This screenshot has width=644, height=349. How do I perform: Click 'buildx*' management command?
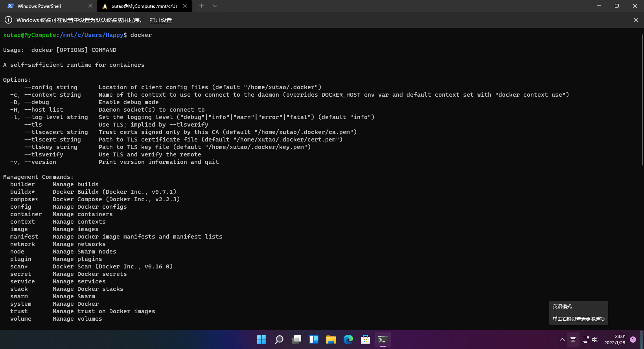22,192
